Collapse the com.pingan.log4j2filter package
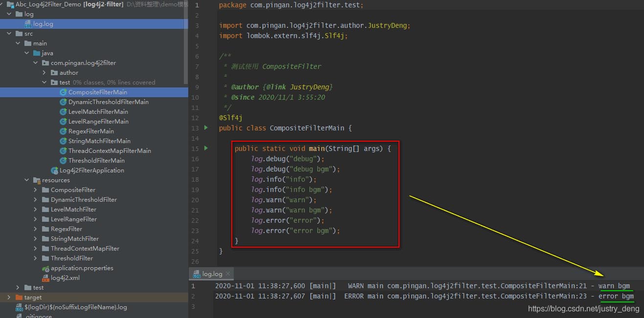The width and height of the screenshot is (644, 318). point(36,63)
